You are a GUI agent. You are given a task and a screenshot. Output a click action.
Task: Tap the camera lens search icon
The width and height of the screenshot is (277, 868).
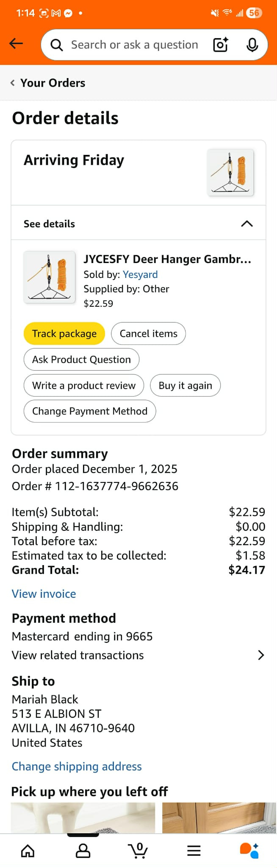coord(220,45)
